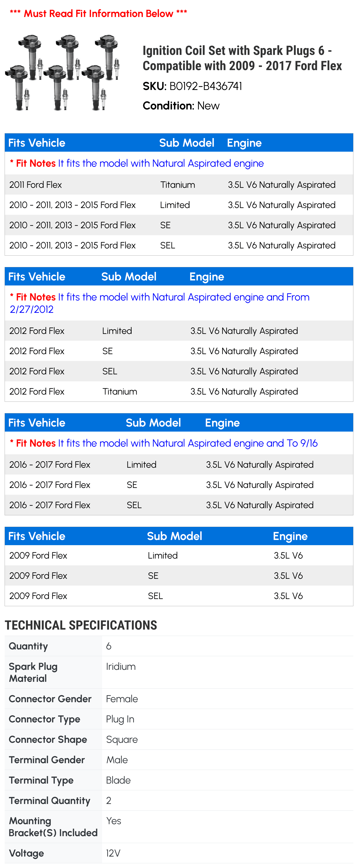This screenshot has width=358, height=868.
Task: Click the first table's Sub Model header
Action: point(186,143)
